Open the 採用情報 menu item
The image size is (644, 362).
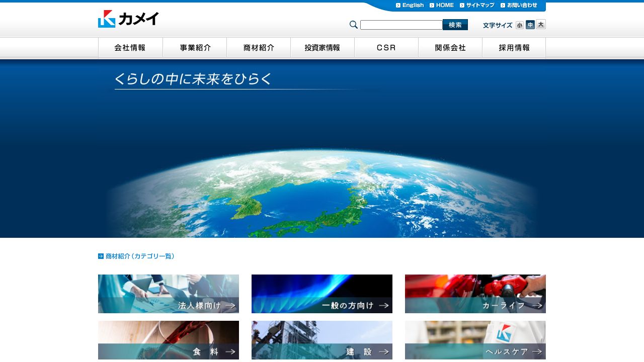(514, 48)
